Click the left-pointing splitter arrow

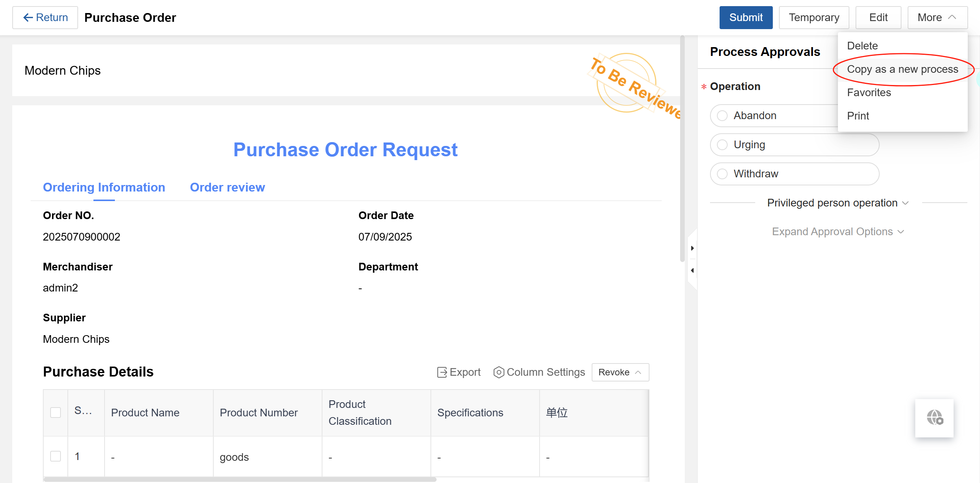[692, 270]
